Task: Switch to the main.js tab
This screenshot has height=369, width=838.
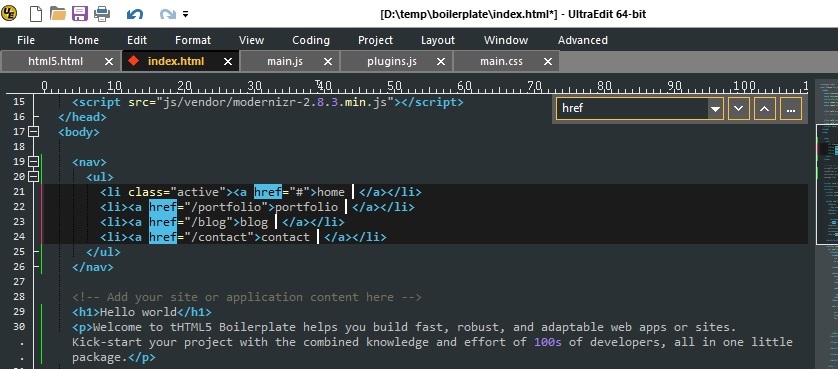Action: 285,62
